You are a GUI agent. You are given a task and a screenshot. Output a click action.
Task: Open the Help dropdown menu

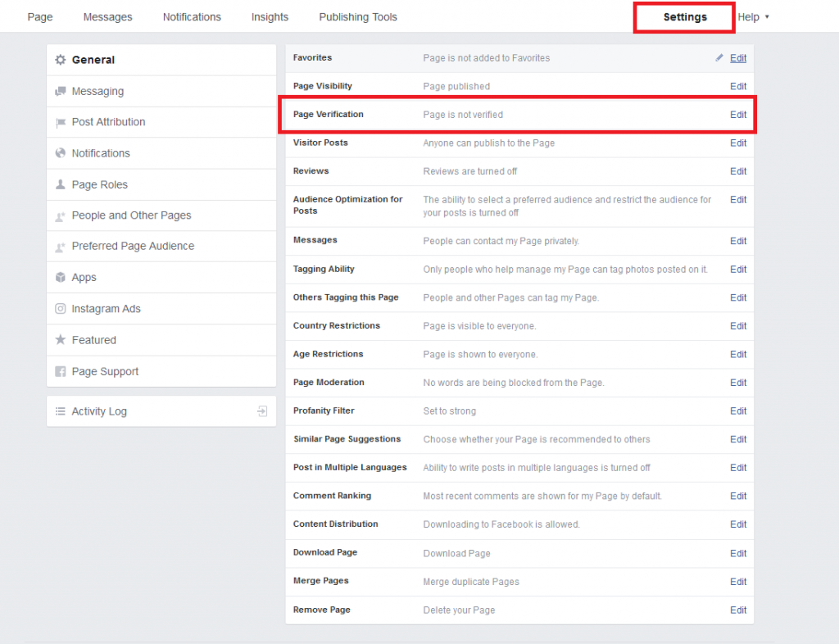tap(753, 17)
